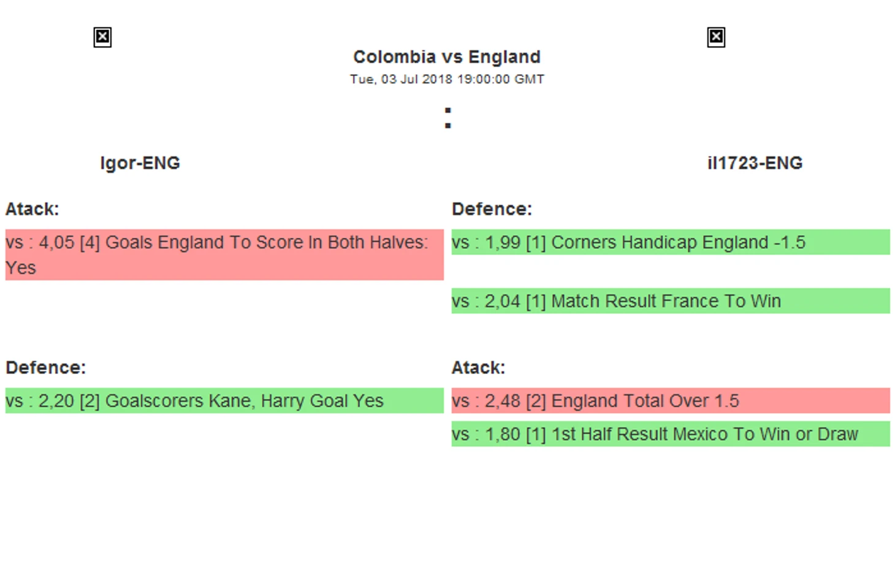Open the Igor-ENG player name
Viewport: 895px width, 588px height.
pyautogui.click(x=140, y=163)
